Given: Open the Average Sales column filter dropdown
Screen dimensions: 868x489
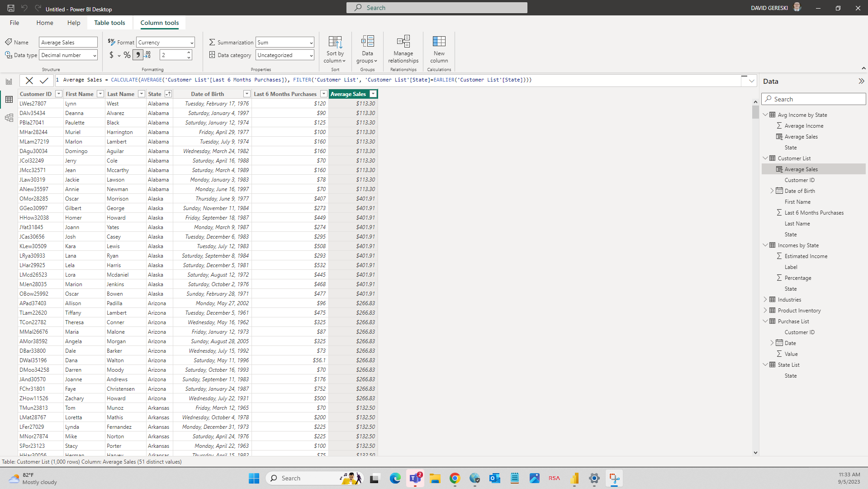Looking at the screenshot, I should pyautogui.click(x=373, y=94).
